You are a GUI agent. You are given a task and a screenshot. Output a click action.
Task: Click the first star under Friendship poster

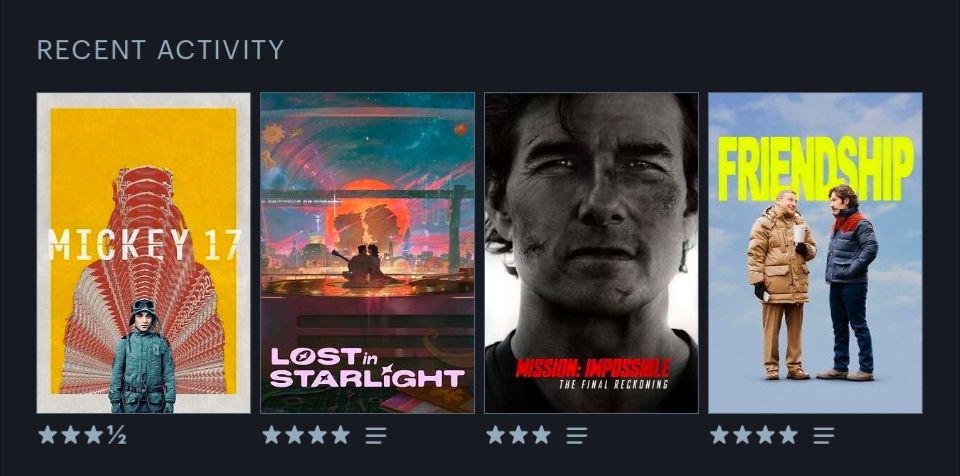pos(719,435)
